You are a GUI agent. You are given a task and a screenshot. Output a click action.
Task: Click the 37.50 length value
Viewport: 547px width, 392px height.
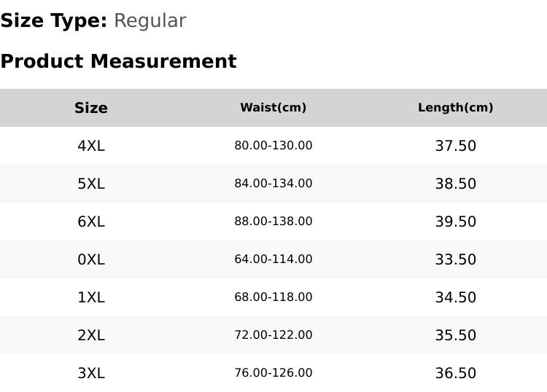pyautogui.click(x=456, y=146)
